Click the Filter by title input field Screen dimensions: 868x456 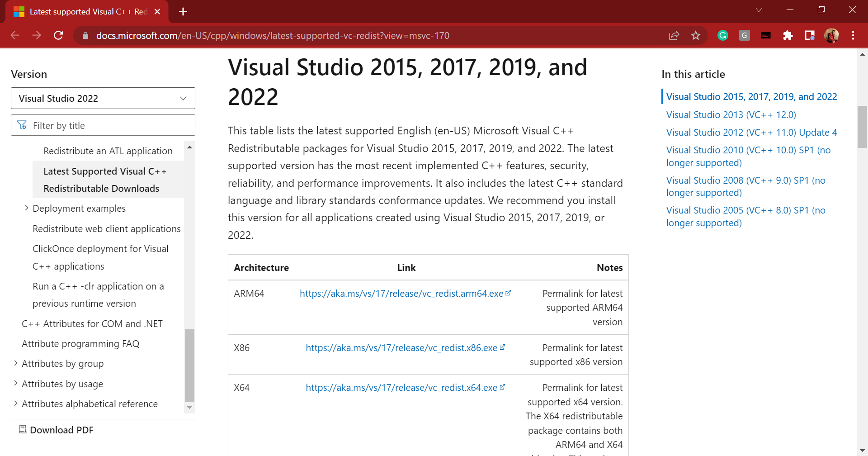click(x=103, y=125)
